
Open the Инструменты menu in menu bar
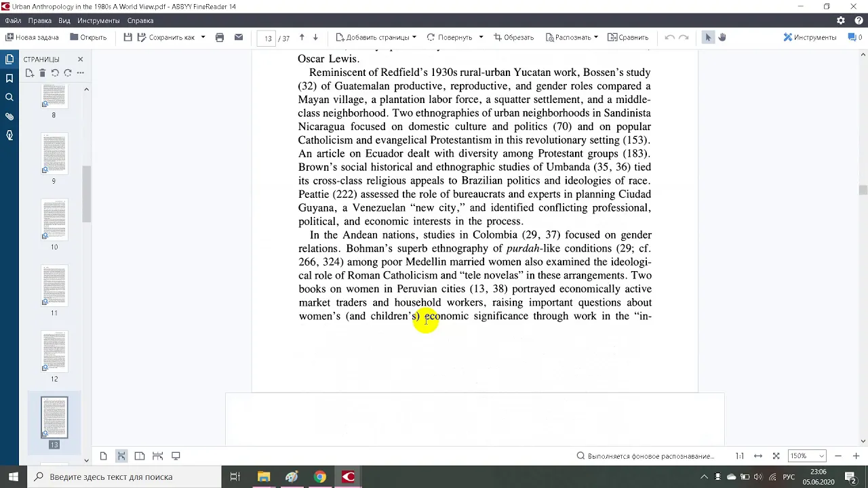(98, 21)
